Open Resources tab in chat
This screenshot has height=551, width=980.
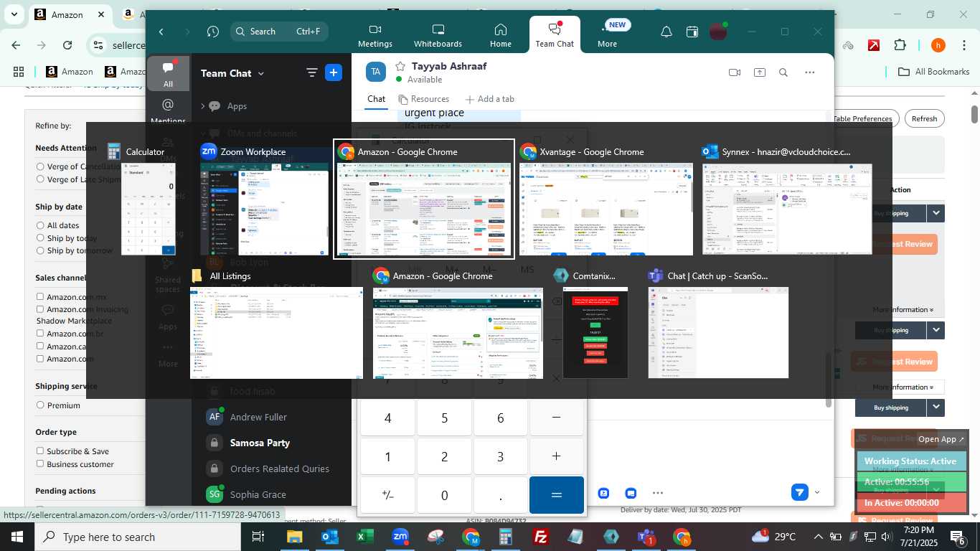click(423, 99)
